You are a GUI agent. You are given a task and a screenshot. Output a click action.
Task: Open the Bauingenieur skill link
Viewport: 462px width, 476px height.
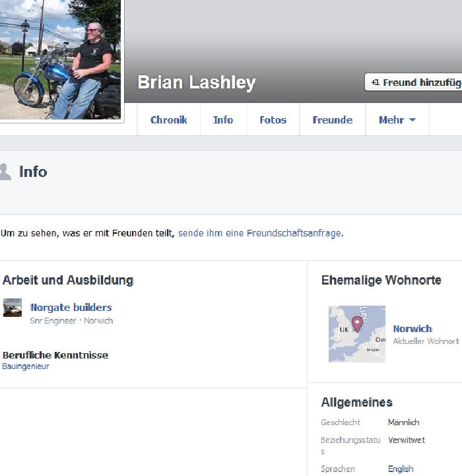pyautogui.click(x=26, y=366)
